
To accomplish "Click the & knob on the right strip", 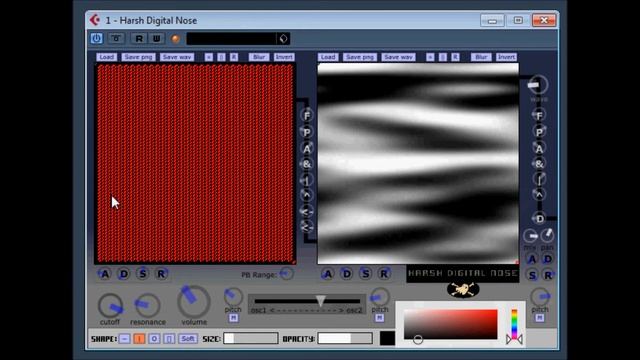I will (539, 164).
